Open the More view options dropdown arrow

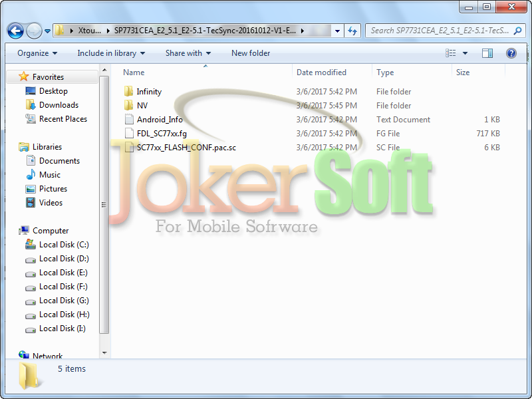pos(465,53)
